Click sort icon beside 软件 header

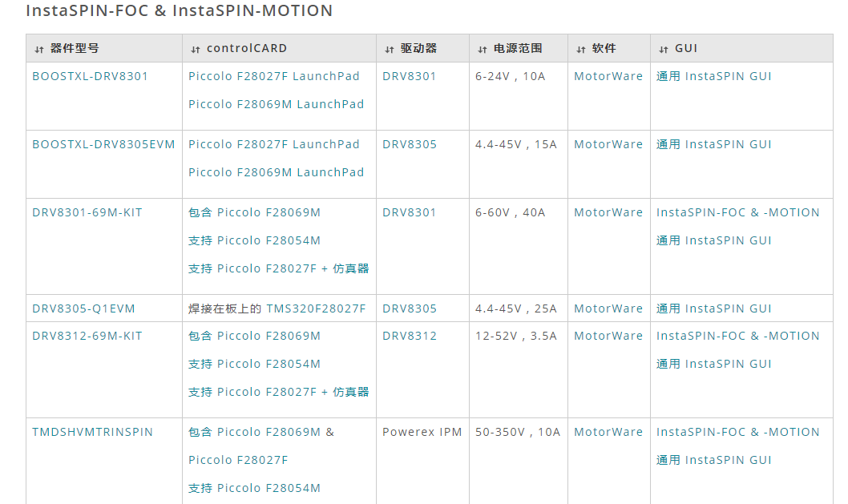click(581, 49)
